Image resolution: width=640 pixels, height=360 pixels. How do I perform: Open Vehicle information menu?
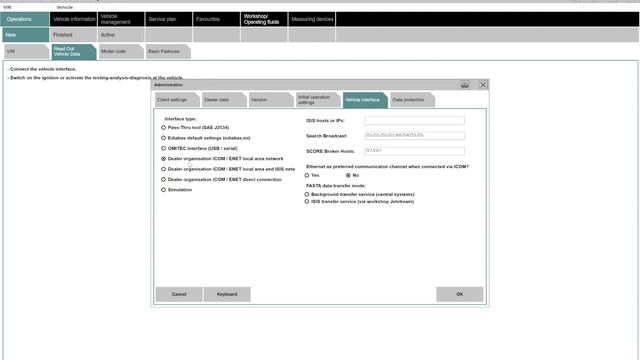pyautogui.click(x=73, y=19)
